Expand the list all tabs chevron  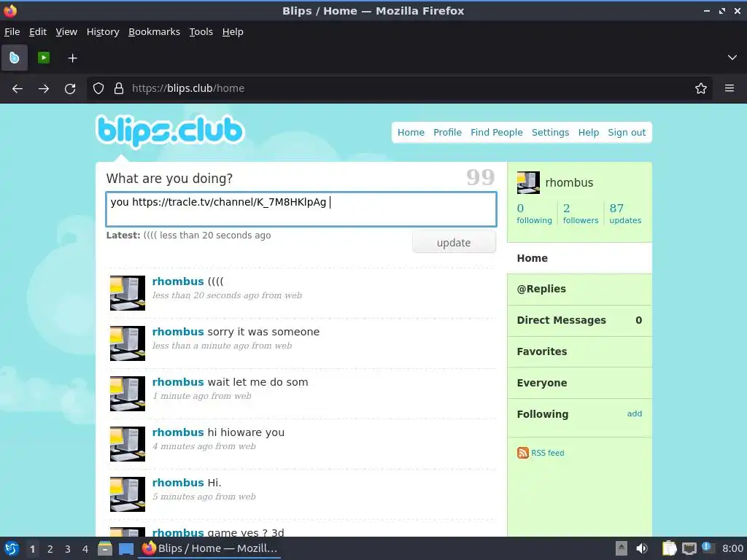[732, 58]
